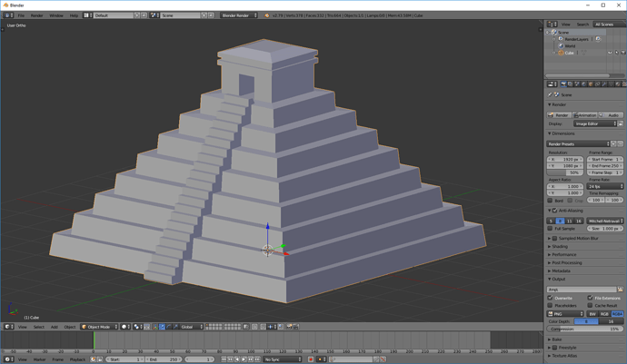Toggle the Overwrite checkbox
The width and height of the screenshot is (627, 364).
(551, 298)
